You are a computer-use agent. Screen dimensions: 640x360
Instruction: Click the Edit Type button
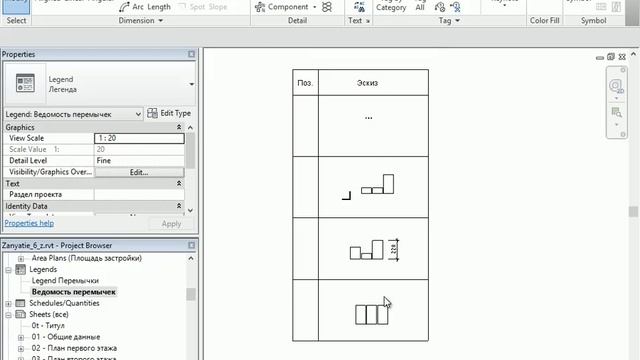(169, 113)
